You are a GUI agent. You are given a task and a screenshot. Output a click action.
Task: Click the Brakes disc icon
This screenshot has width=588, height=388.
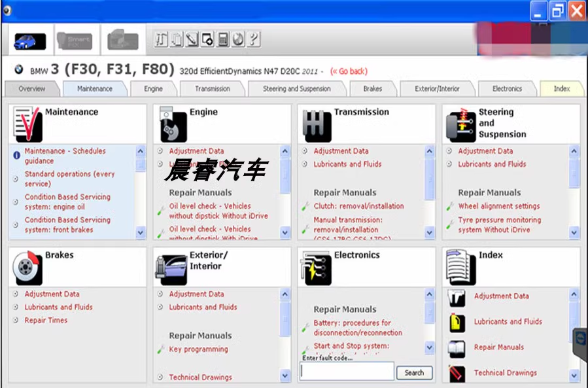(27, 268)
